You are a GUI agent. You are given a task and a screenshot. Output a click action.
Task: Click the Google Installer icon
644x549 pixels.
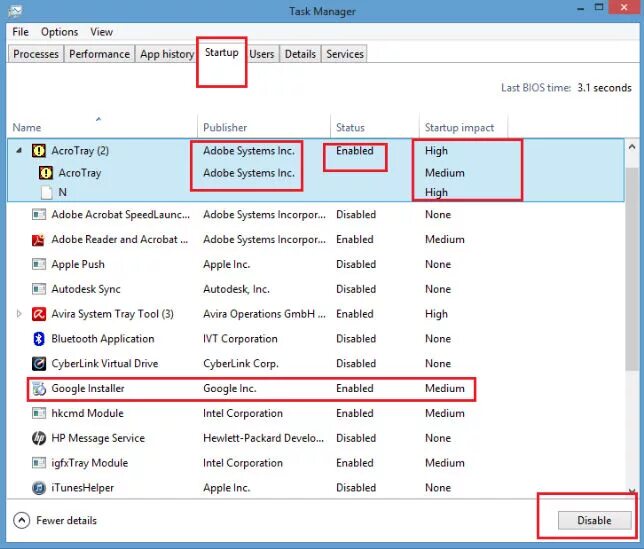(x=39, y=388)
